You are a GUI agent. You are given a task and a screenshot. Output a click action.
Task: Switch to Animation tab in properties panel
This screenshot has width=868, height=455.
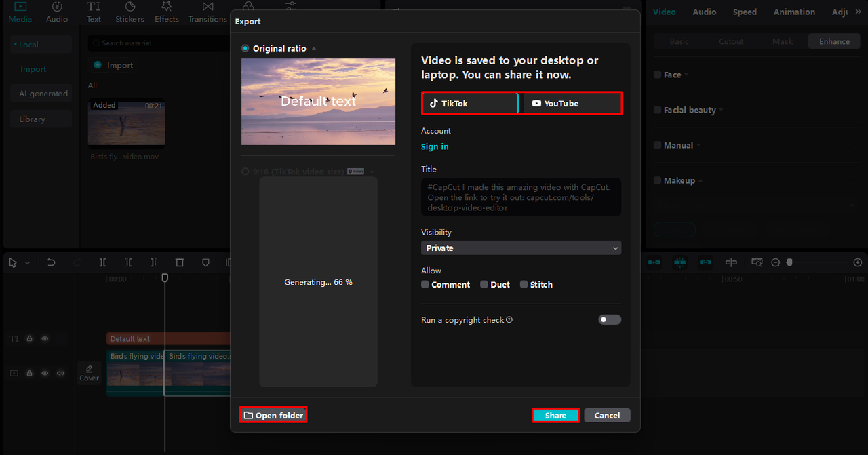point(794,12)
